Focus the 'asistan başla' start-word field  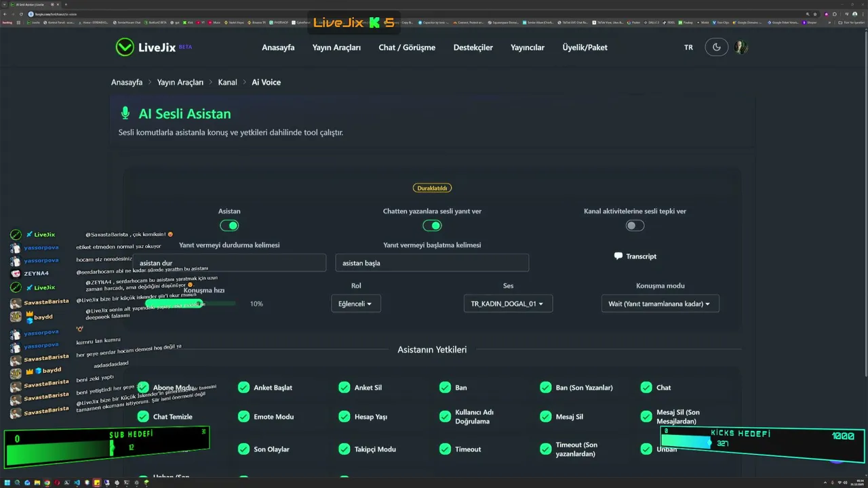(x=432, y=263)
